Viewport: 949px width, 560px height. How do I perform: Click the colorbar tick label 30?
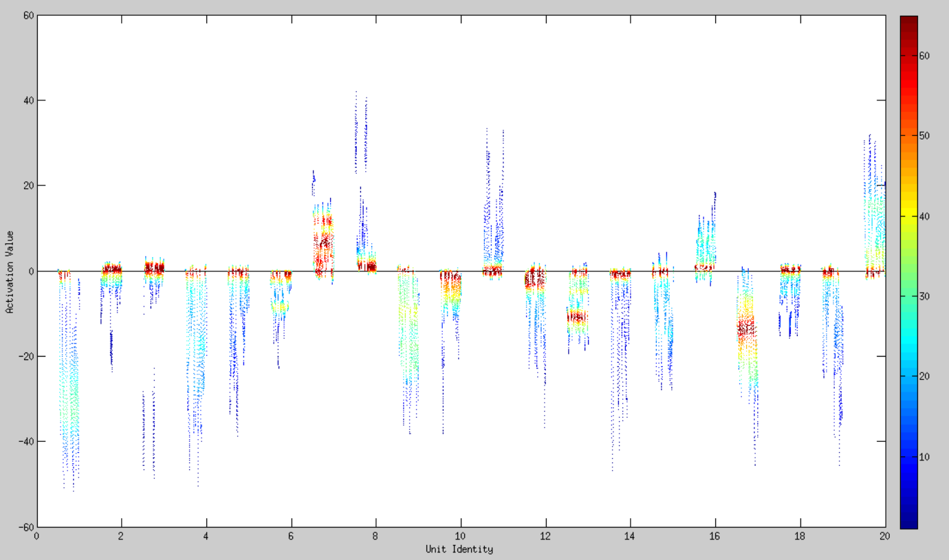(x=925, y=296)
